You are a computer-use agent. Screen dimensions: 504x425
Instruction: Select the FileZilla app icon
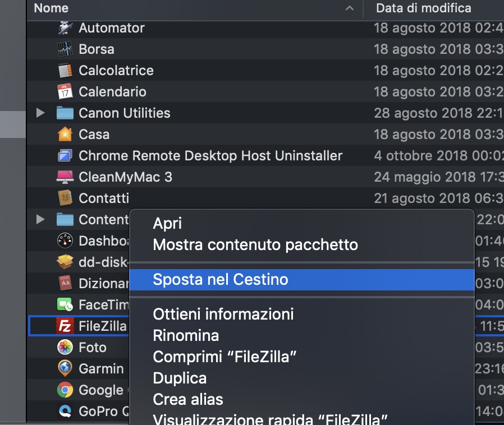65,326
